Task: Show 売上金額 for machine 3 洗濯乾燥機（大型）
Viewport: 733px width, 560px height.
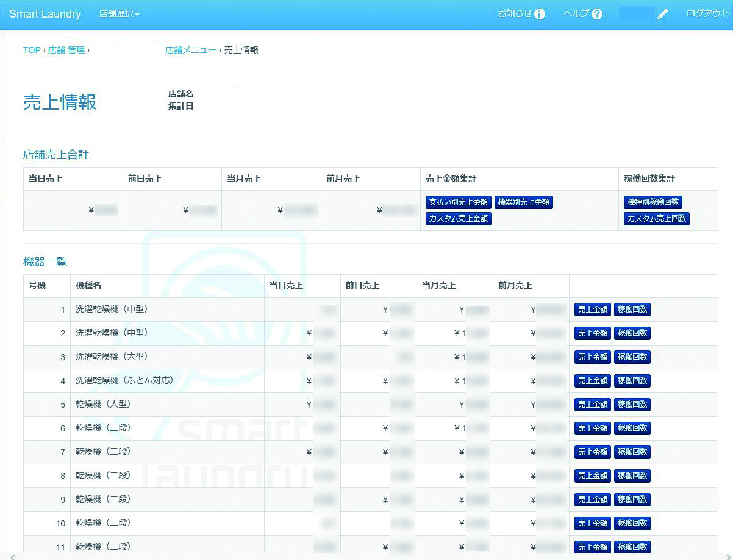Action: [x=593, y=357]
